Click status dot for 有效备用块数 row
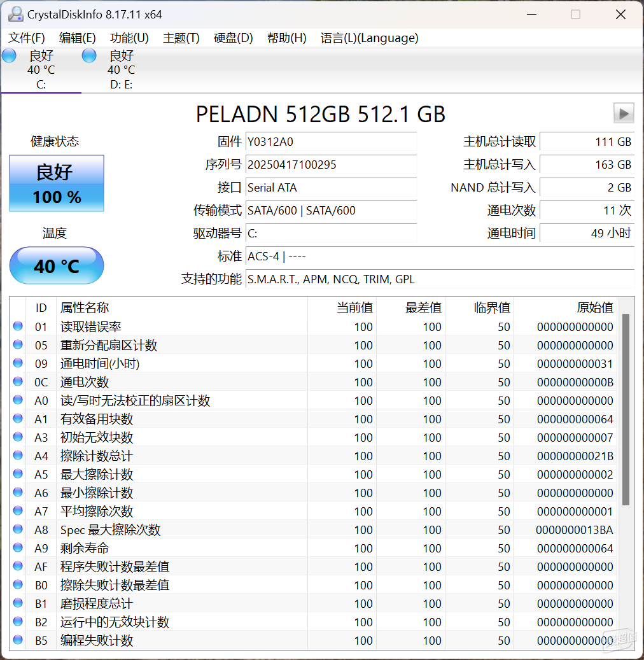644x660 pixels. [18, 418]
